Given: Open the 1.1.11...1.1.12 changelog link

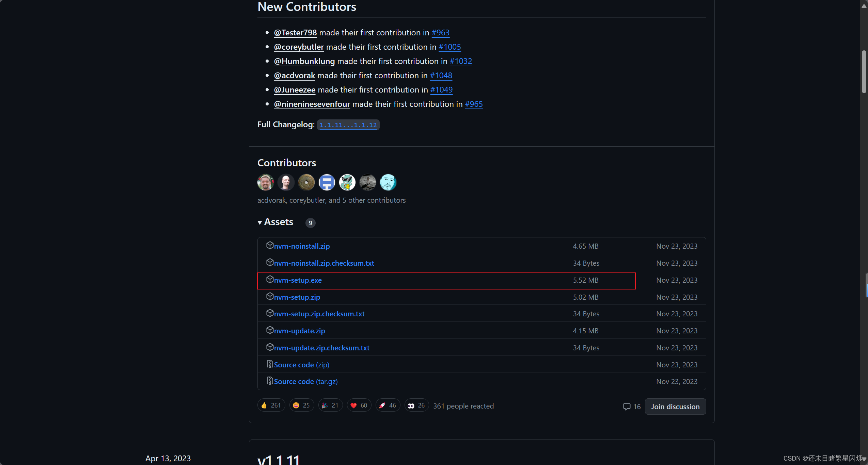Looking at the screenshot, I should tap(348, 125).
